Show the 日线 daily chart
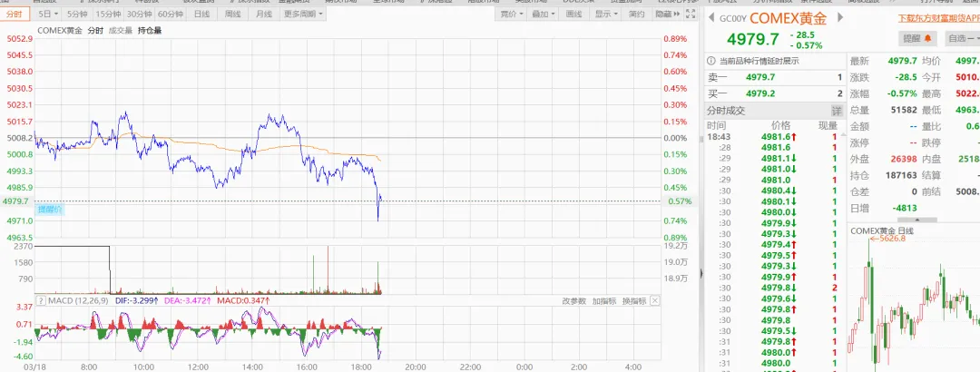The image size is (980, 372). pos(201,14)
